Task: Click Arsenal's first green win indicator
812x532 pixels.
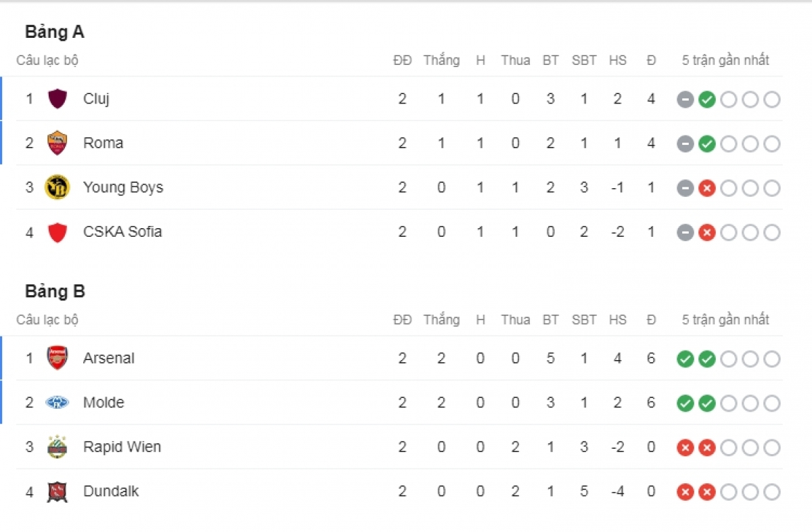Action: click(x=685, y=359)
